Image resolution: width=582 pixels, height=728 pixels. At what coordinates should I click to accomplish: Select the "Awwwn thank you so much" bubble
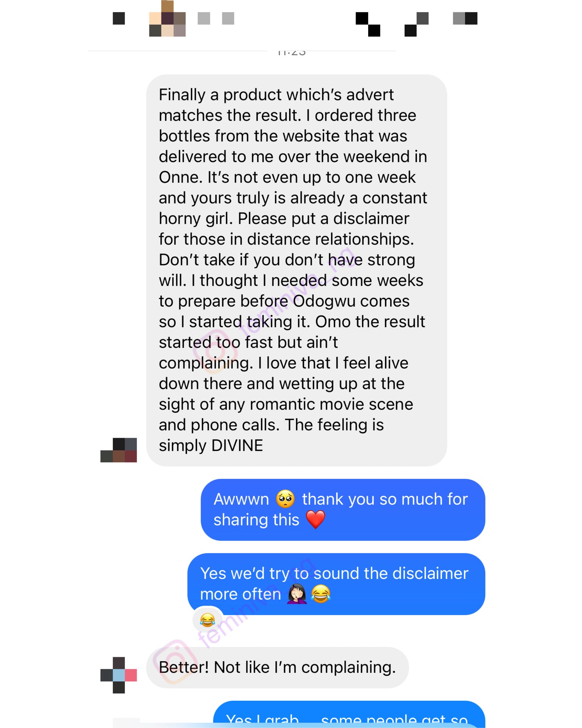tap(343, 510)
